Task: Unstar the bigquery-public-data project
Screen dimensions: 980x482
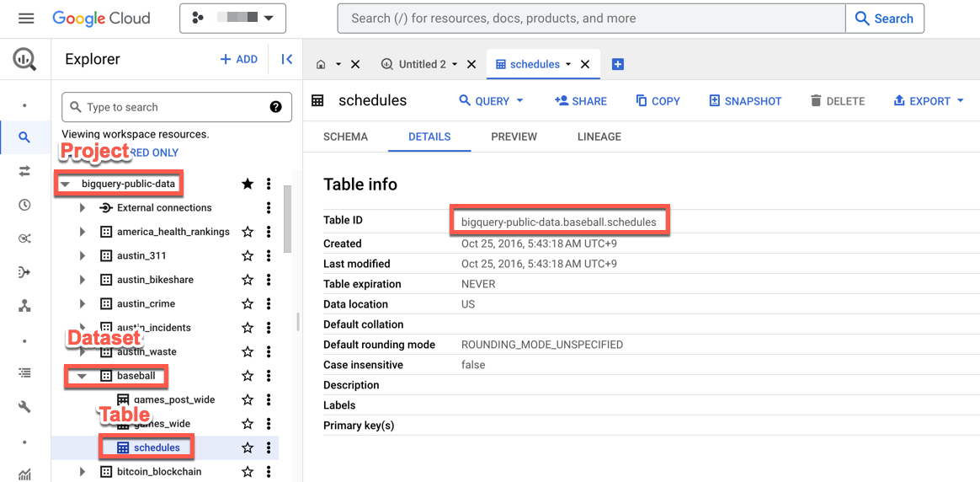Action: click(248, 184)
